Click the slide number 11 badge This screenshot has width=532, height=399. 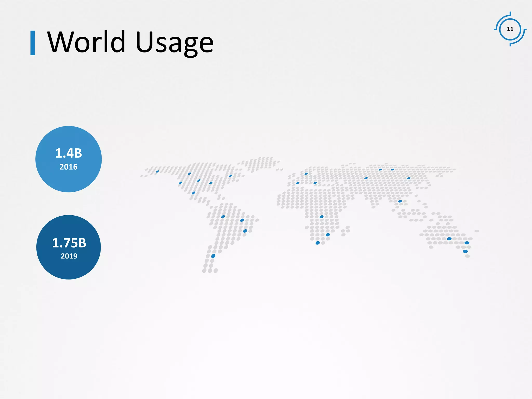pyautogui.click(x=510, y=29)
